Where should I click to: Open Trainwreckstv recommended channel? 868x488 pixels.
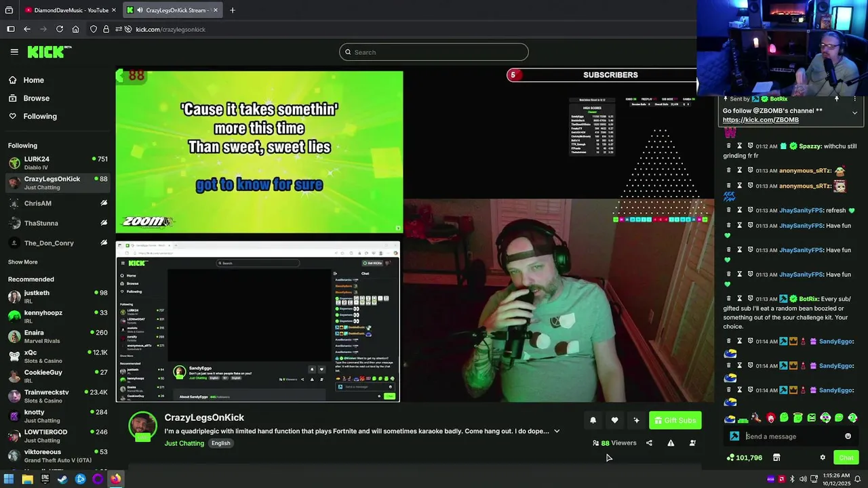point(58,396)
